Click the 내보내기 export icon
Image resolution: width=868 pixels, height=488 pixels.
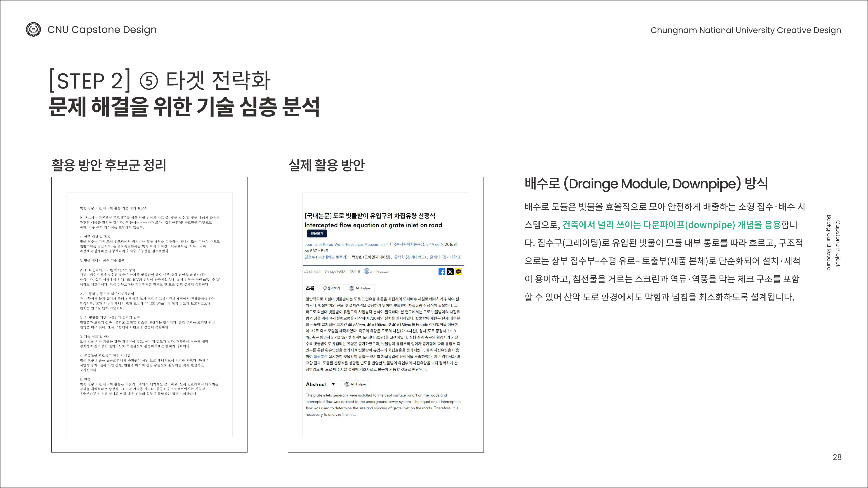pyautogui.click(x=306, y=272)
